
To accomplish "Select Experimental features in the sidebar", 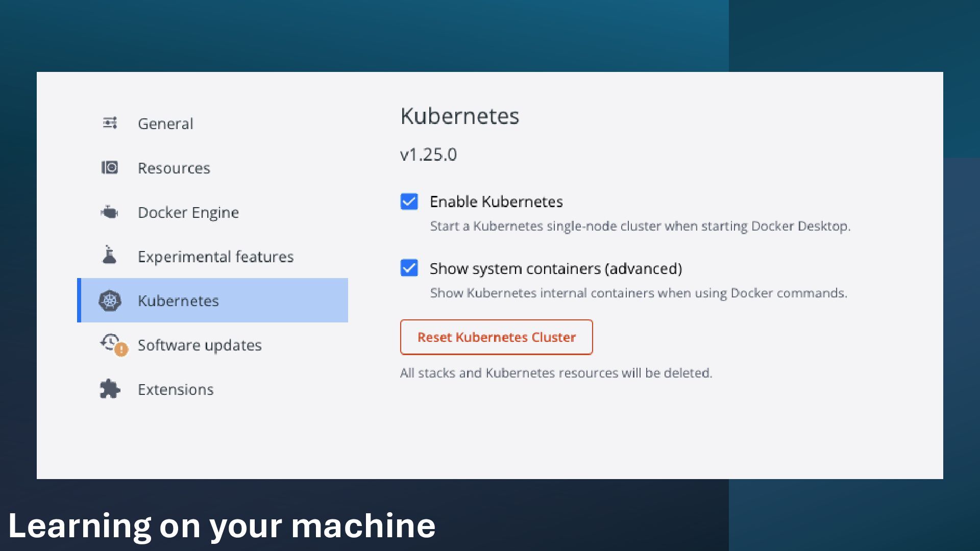I will (x=215, y=257).
